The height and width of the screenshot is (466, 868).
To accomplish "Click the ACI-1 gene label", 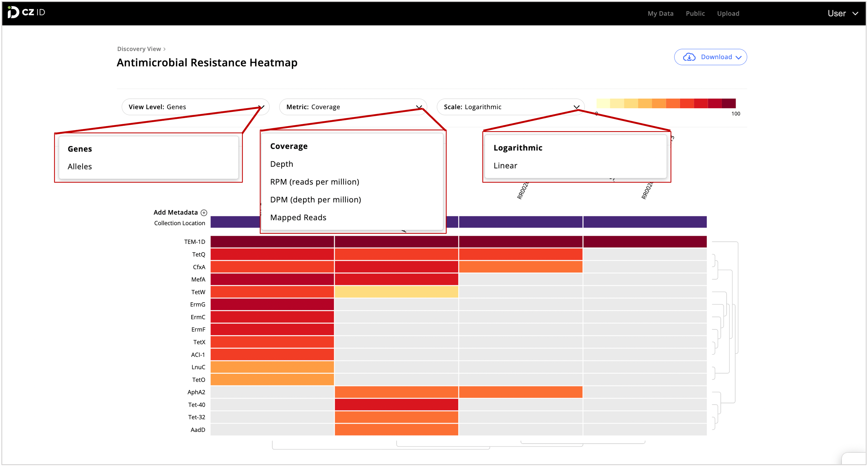I will 198,355.
